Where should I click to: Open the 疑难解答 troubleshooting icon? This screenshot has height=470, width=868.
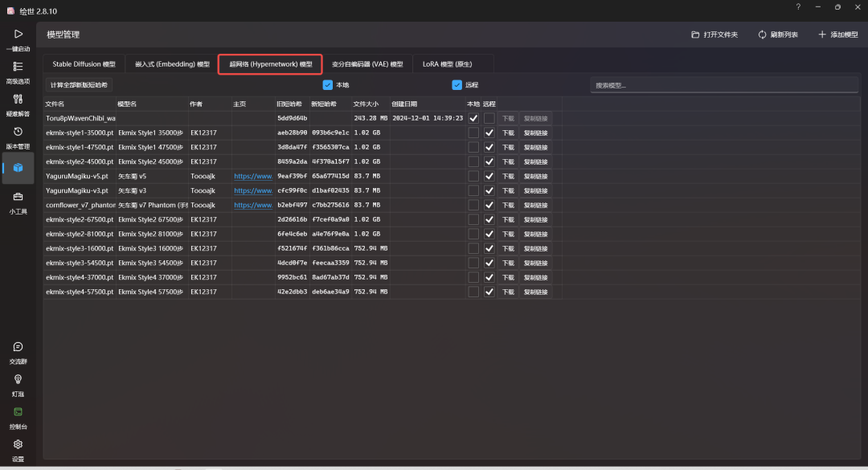(18, 100)
